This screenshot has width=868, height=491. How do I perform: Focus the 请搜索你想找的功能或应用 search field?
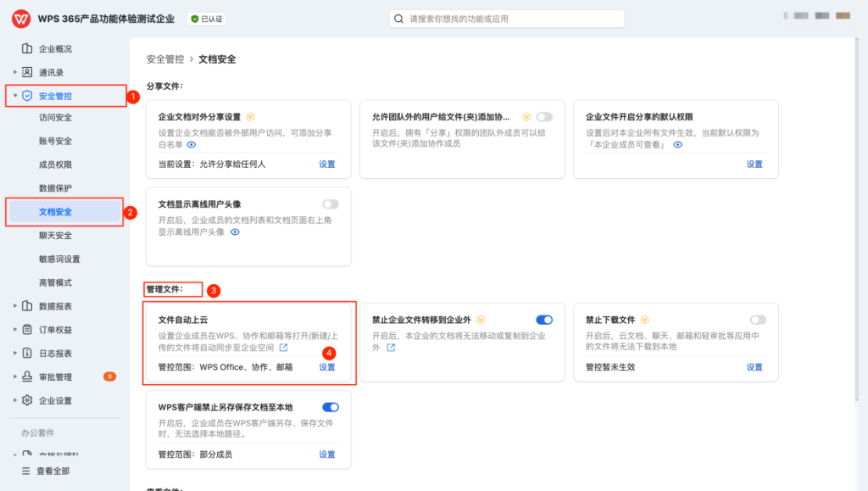point(507,19)
